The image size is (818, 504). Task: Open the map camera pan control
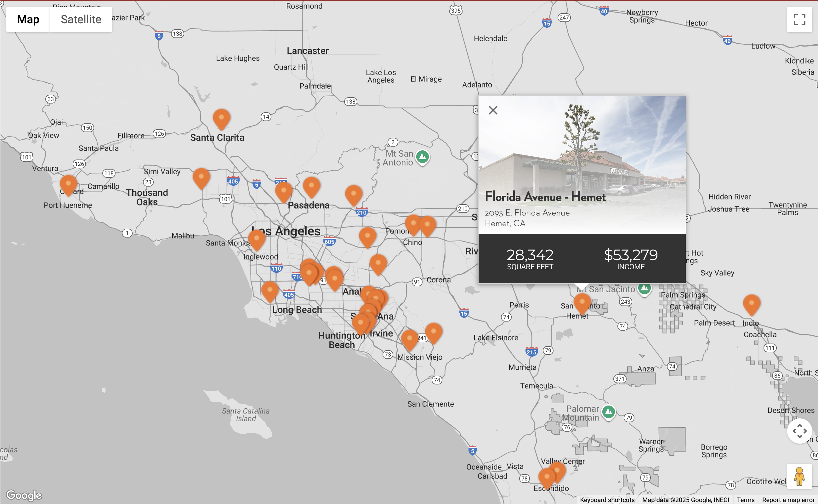click(799, 431)
